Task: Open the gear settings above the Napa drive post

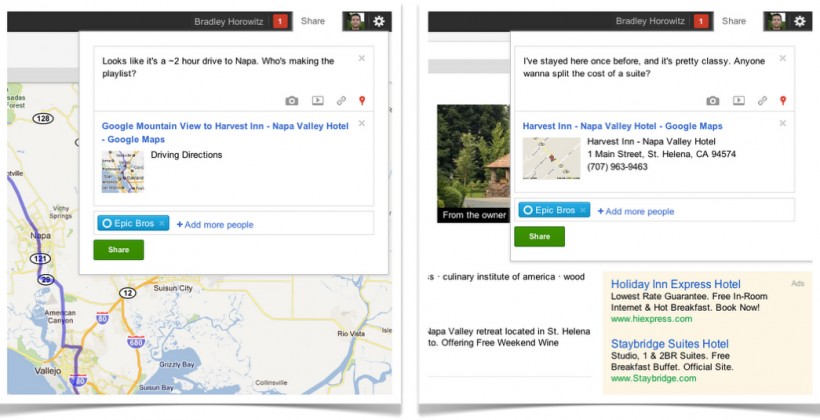Action: (379, 21)
